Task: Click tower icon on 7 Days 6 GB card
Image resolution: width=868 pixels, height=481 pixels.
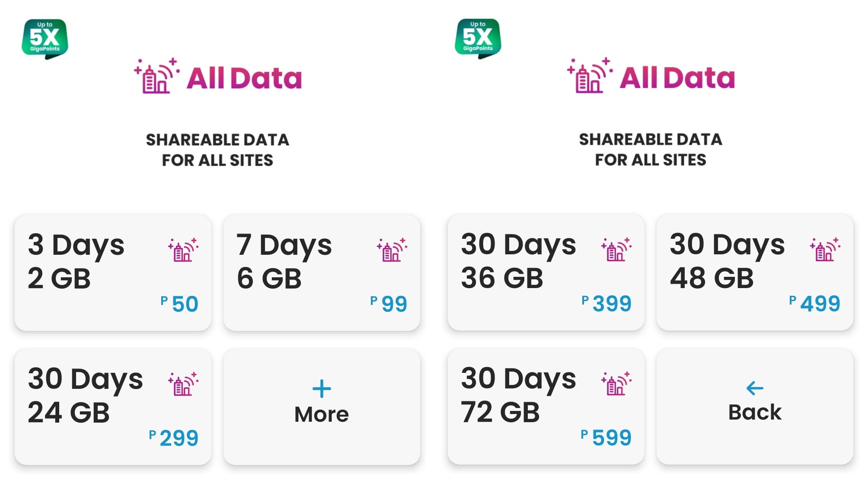Action: pyautogui.click(x=392, y=250)
